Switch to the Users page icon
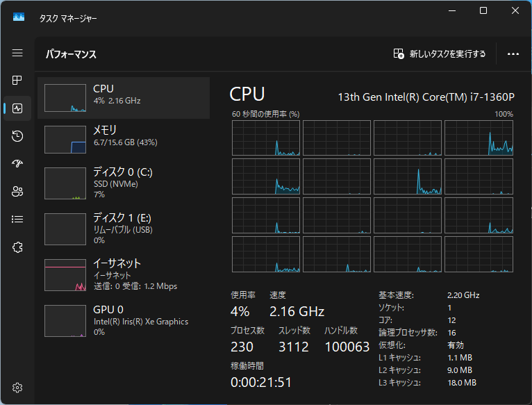The image size is (532, 405). (17, 192)
